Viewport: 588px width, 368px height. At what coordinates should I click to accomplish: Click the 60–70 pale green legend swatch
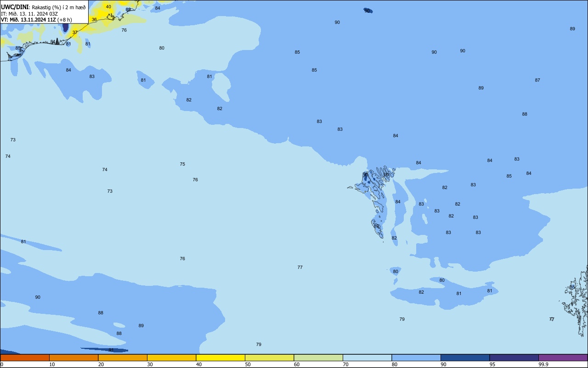[318, 357]
